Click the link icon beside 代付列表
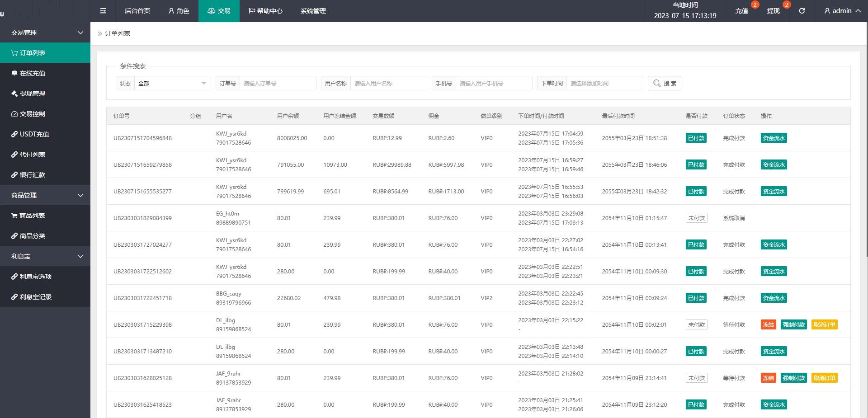Screen dimensions: 868x418 tap(14, 155)
